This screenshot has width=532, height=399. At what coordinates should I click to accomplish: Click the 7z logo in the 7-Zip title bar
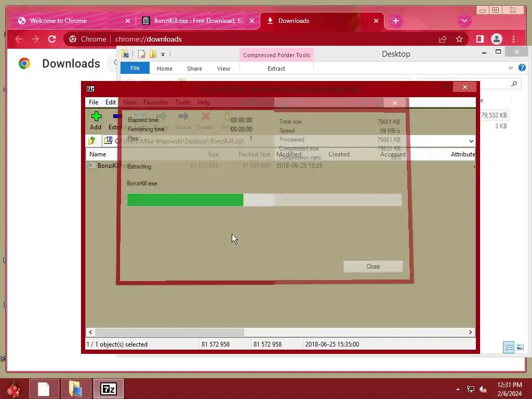[x=90, y=88]
